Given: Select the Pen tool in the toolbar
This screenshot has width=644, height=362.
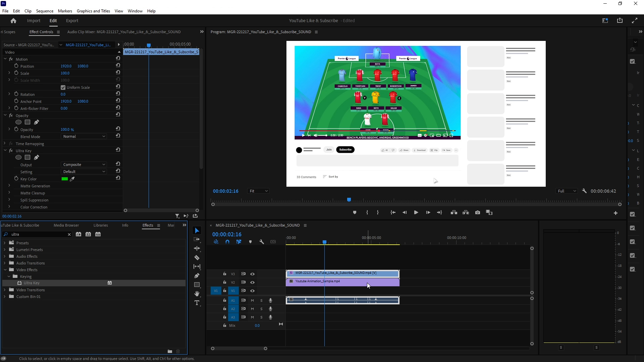Looking at the screenshot, I should [197, 276].
